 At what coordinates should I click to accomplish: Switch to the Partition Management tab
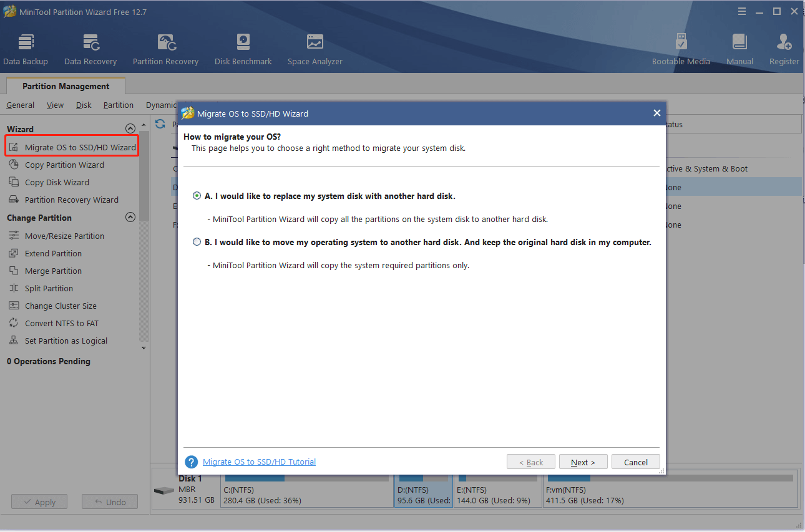66,86
